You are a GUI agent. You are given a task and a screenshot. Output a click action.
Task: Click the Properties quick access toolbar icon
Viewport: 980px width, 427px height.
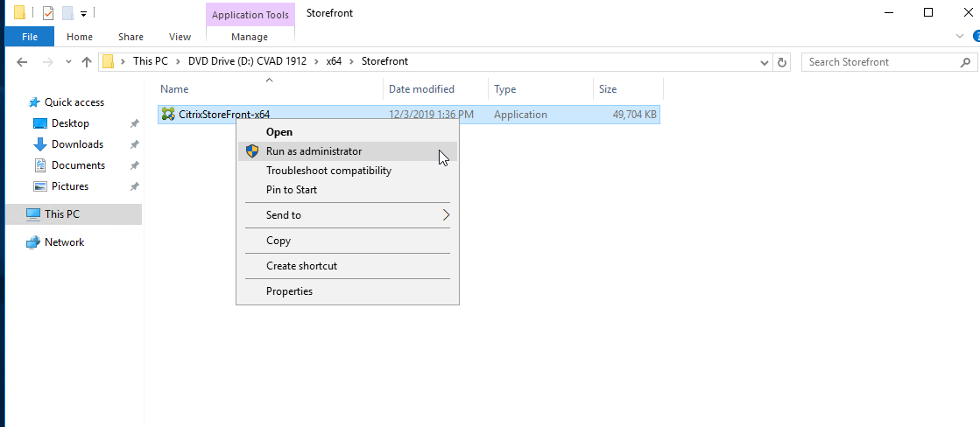48,12
